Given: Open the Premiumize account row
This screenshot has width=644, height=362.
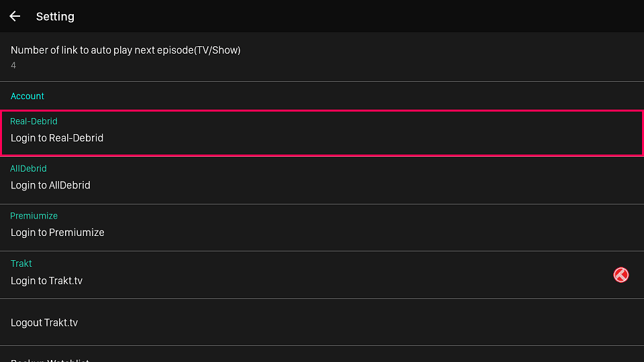Looking at the screenshot, I should pos(322,227).
